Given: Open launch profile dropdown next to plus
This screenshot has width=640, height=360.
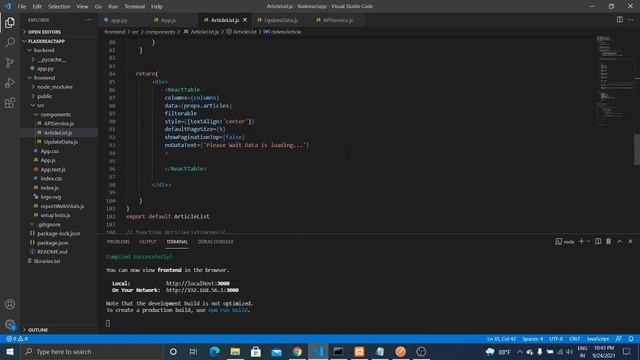Looking at the screenshot, I should tap(588, 241).
